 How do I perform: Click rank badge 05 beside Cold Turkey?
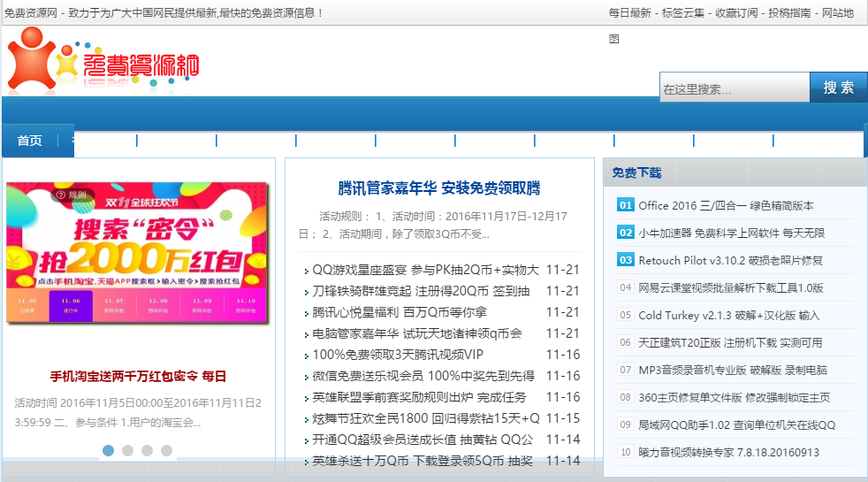(626, 315)
